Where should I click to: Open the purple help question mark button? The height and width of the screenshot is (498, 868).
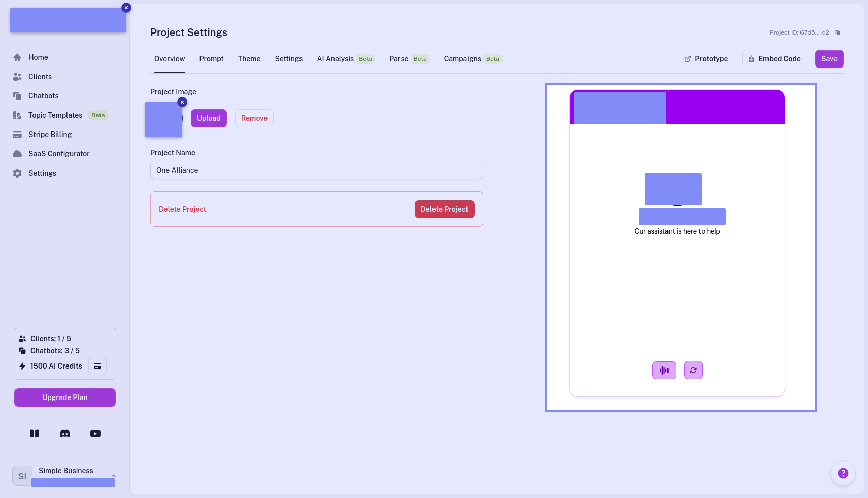pyautogui.click(x=843, y=473)
